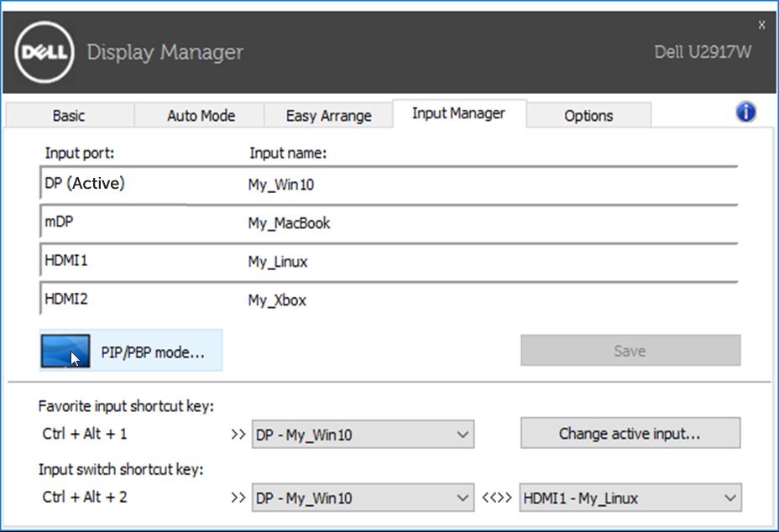Go to the Easy Arrange tab
779x532 pixels.
(328, 115)
